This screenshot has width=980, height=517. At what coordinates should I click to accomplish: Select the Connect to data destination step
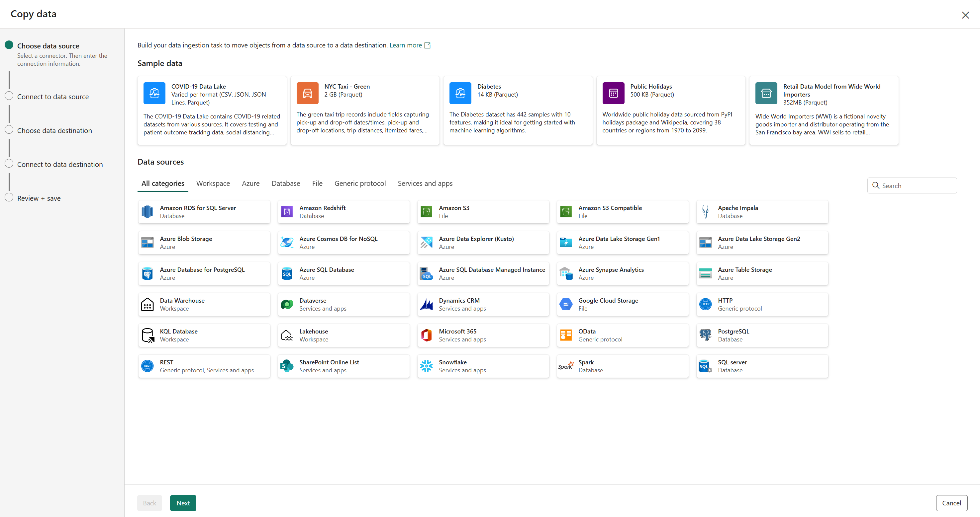pyautogui.click(x=59, y=164)
